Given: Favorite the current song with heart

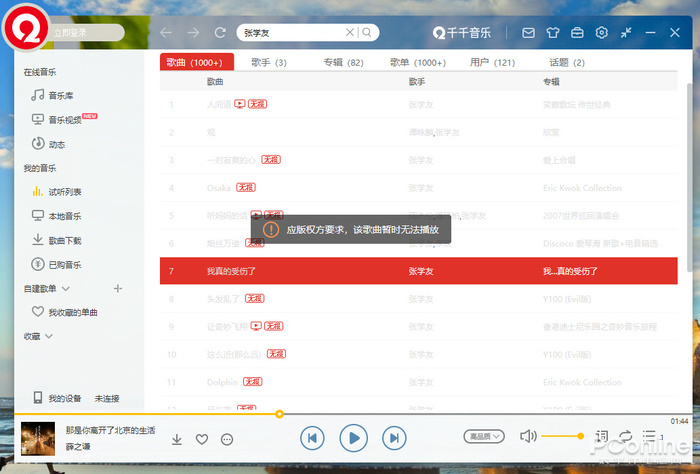Looking at the screenshot, I should (x=202, y=440).
